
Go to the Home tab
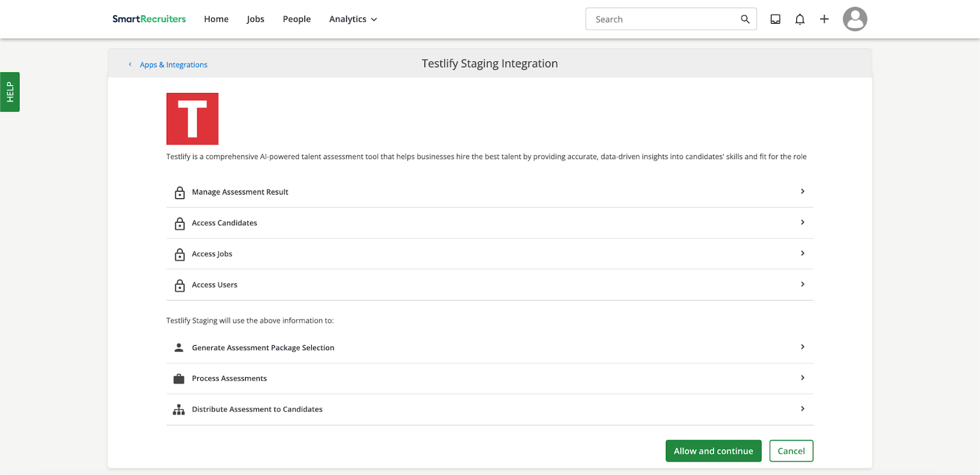pos(216,19)
